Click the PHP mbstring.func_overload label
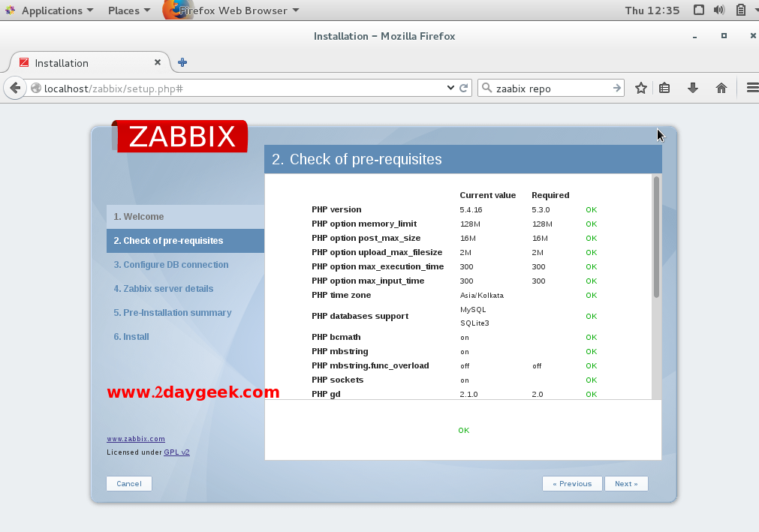Viewport: 759px width, 532px height. coord(370,365)
